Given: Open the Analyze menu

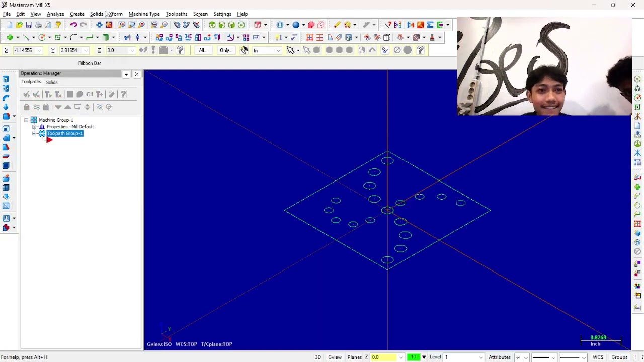Looking at the screenshot, I should click(x=55, y=14).
